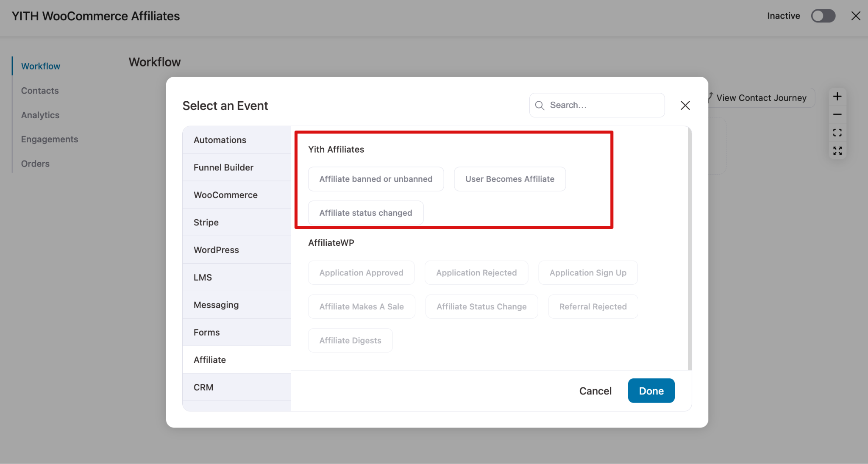Click the event list scrollbar
Viewport: 868px width, 464px height.
[690, 248]
